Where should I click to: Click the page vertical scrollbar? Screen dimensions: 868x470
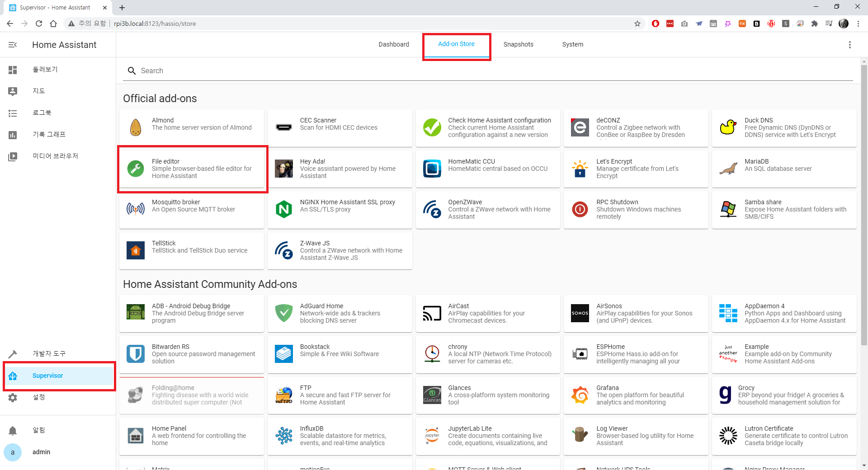864,206
